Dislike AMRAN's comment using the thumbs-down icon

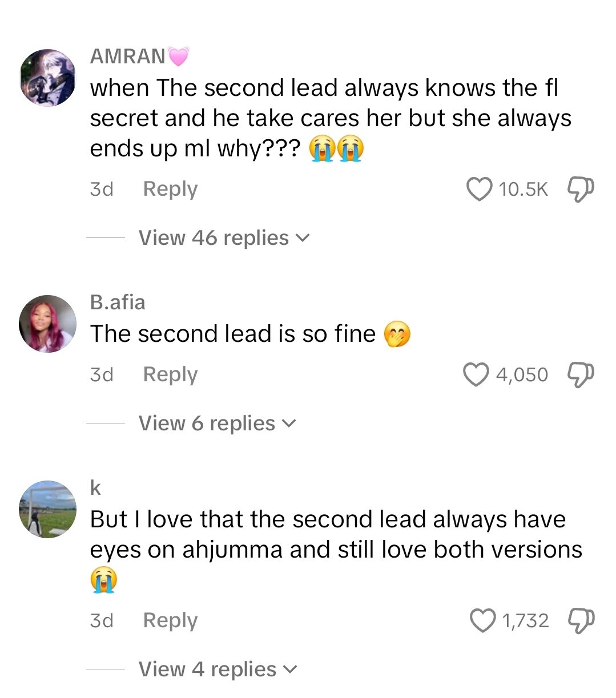pos(579,189)
